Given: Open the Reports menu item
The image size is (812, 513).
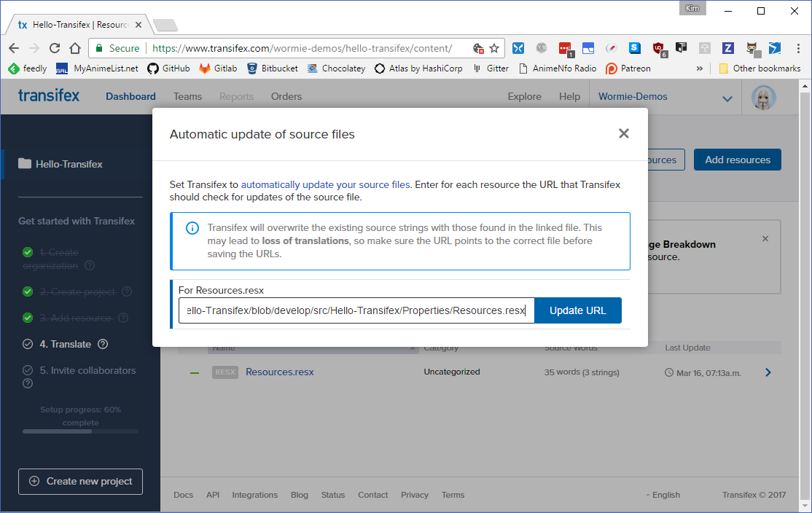Looking at the screenshot, I should [236, 97].
